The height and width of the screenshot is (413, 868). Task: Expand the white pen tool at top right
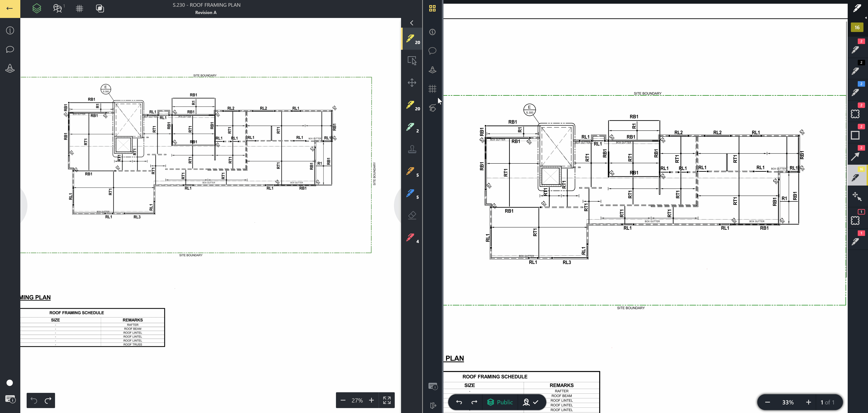pyautogui.click(x=858, y=8)
